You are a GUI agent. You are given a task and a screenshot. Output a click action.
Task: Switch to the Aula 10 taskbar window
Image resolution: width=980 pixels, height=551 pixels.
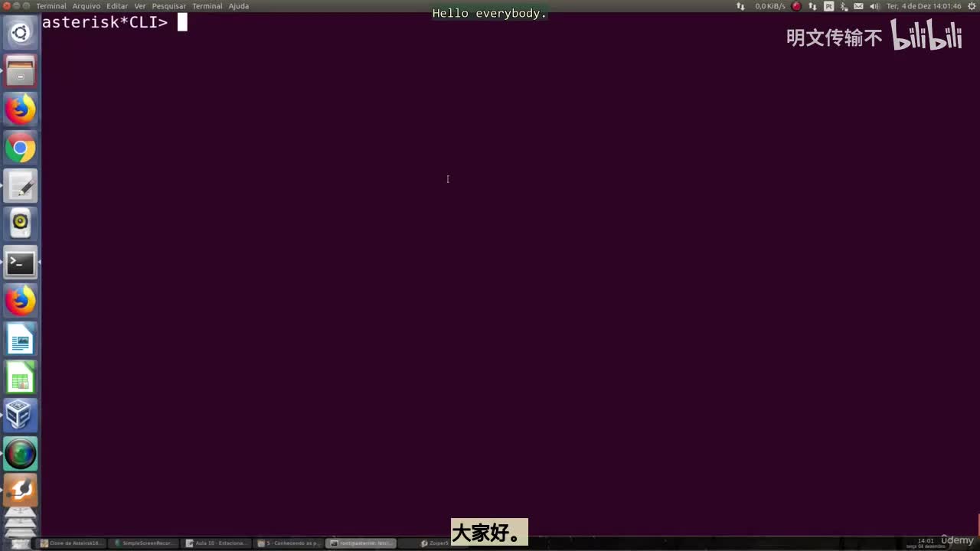[217, 543]
